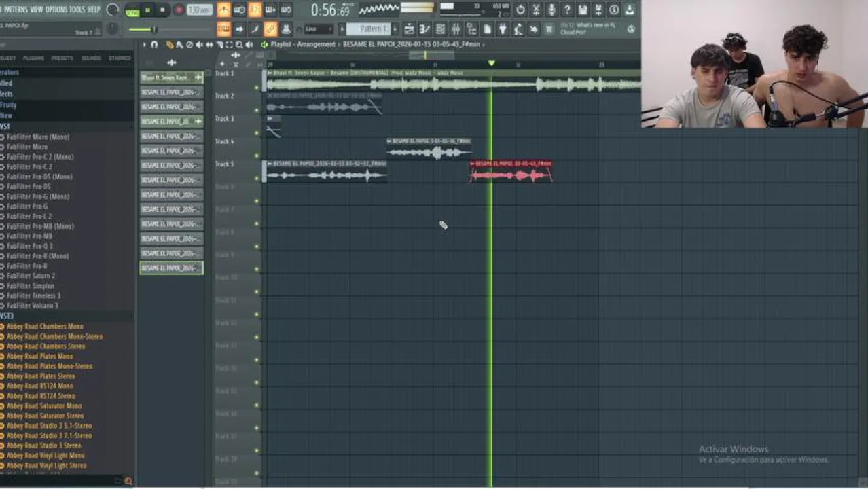The width and height of the screenshot is (868, 489).
Task: Toggle wait for input before recording icon
Action: tap(239, 10)
